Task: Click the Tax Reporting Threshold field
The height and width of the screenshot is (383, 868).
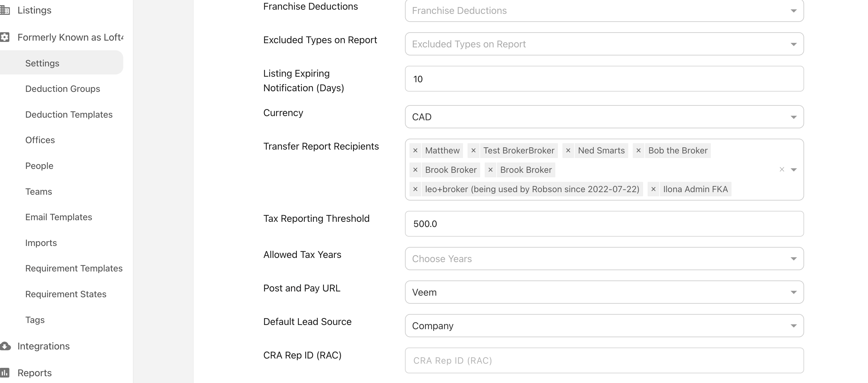Action: 604,224
